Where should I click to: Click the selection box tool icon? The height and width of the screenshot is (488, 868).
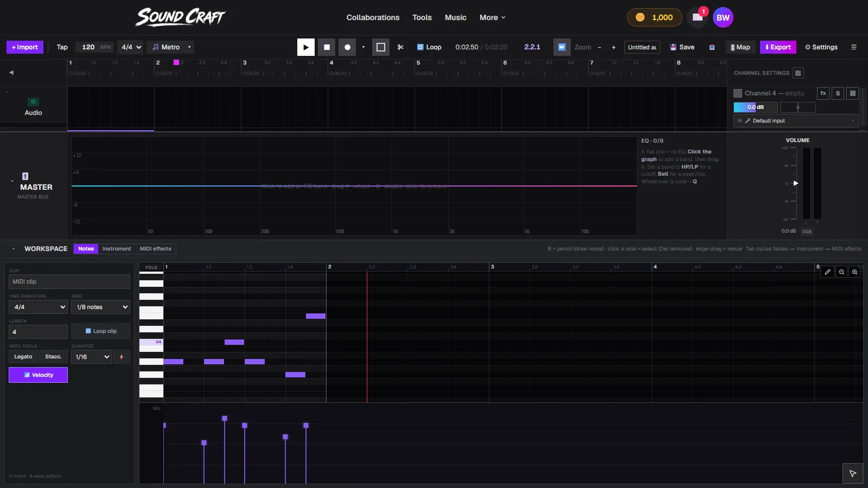click(381, 47)
